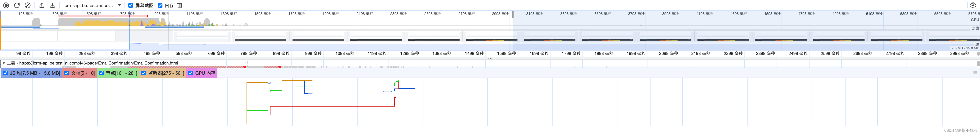Click the 3598 毫秒 overview label

tap(602, 14)
